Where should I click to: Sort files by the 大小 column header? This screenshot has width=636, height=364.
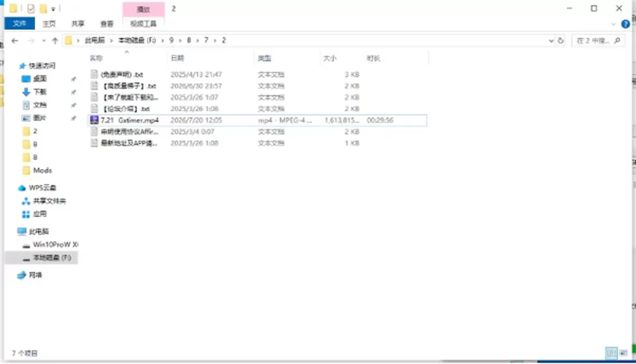click(x=329, y=58)
